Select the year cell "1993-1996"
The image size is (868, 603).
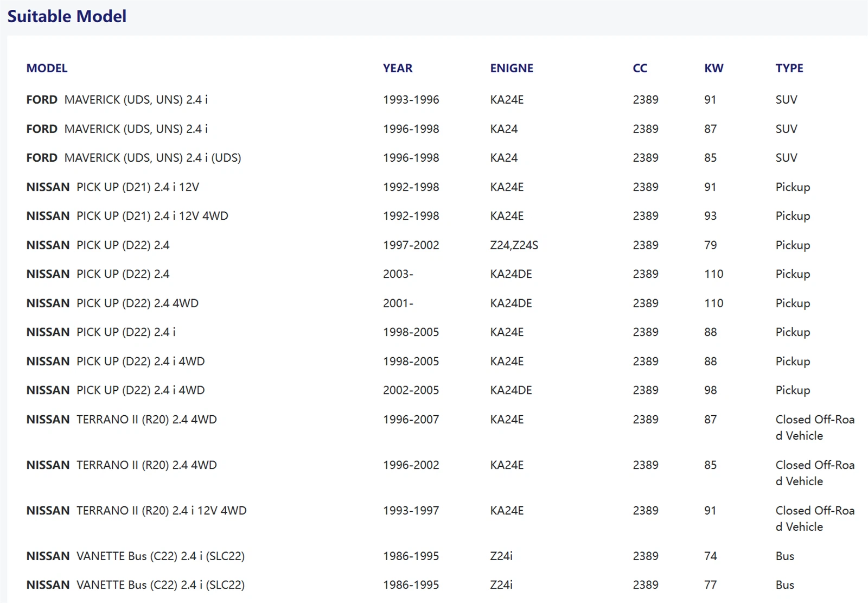coord(411,100)
